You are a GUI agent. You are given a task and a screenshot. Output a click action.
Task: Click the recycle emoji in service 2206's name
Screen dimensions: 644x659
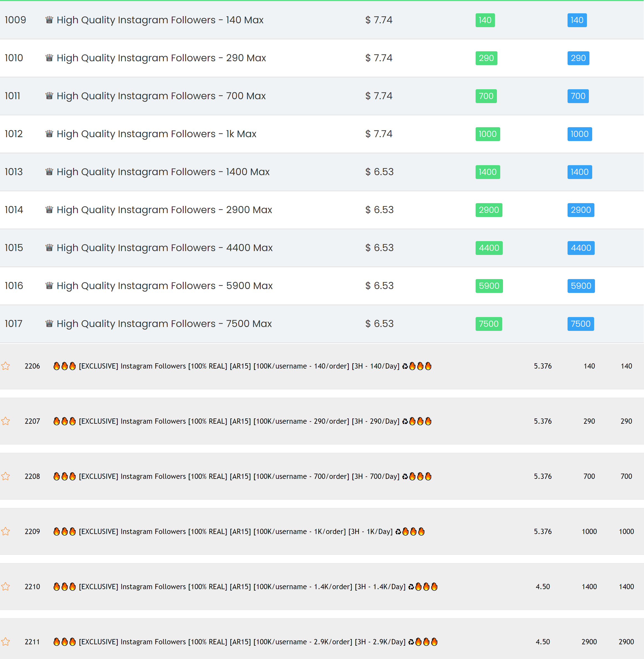[x=405, y=366]
